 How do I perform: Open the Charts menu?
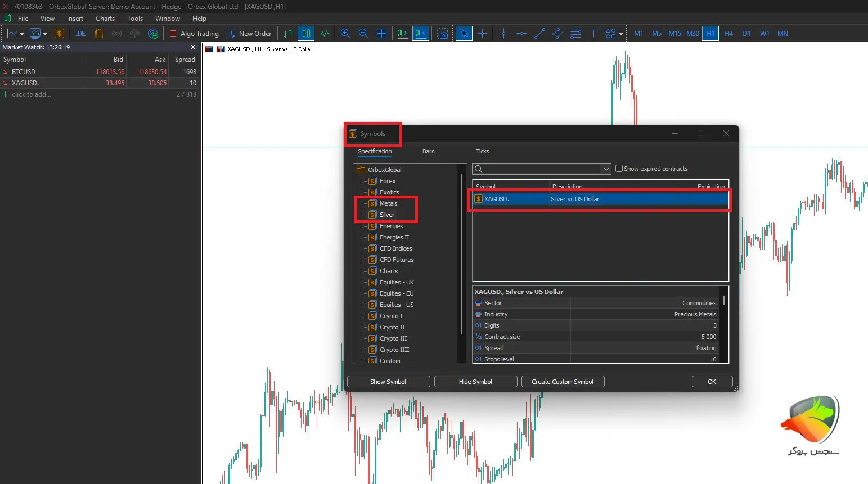[105, 19]
